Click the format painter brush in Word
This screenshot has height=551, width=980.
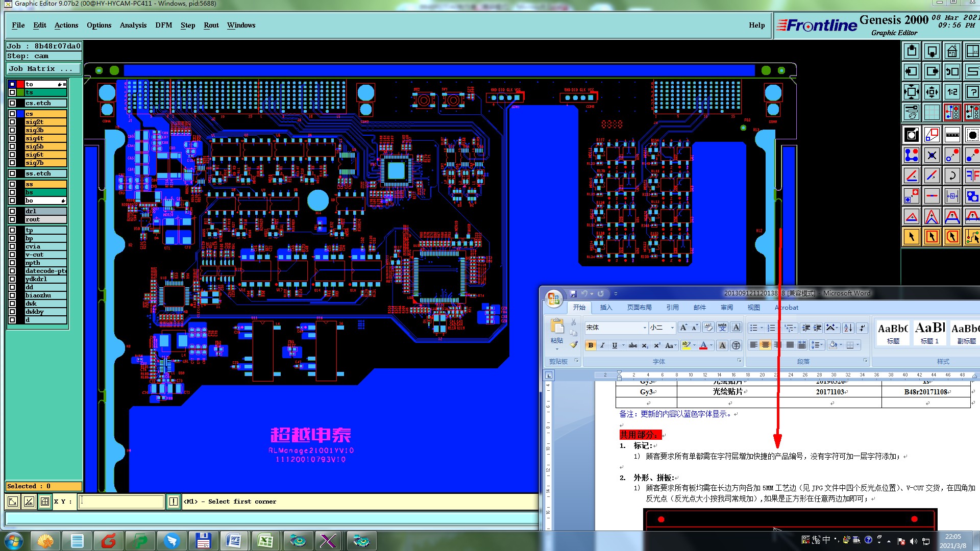tap(574, 345)
